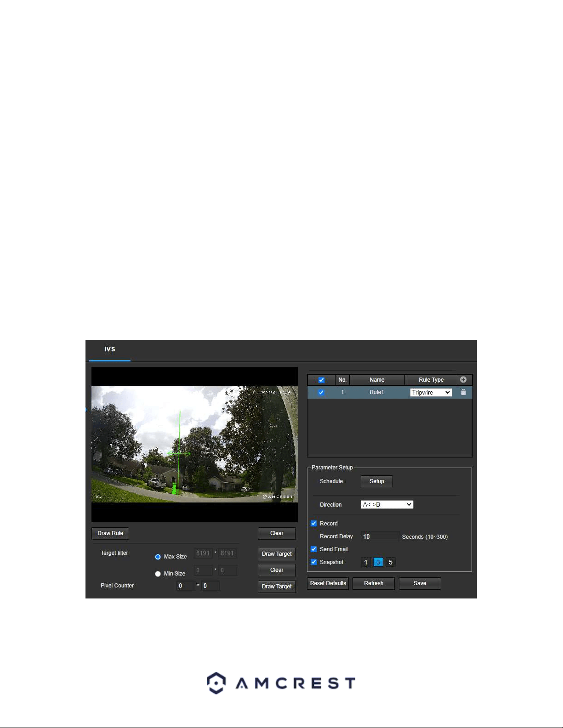Select the Max Size radio button

pyautogui.click(x=158, y=557)
